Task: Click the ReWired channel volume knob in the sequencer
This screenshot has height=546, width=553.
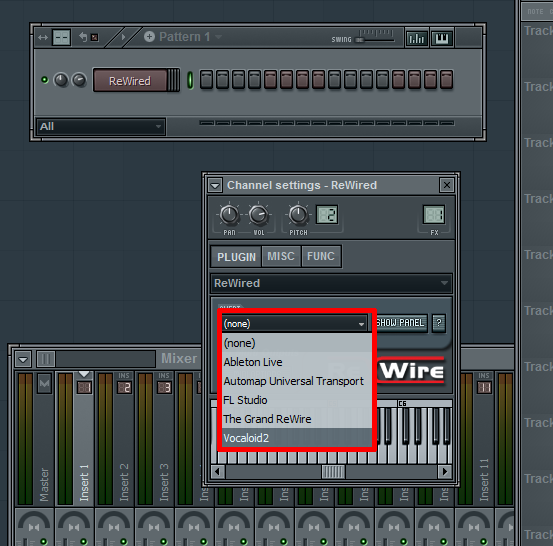Action: point(79,80)
